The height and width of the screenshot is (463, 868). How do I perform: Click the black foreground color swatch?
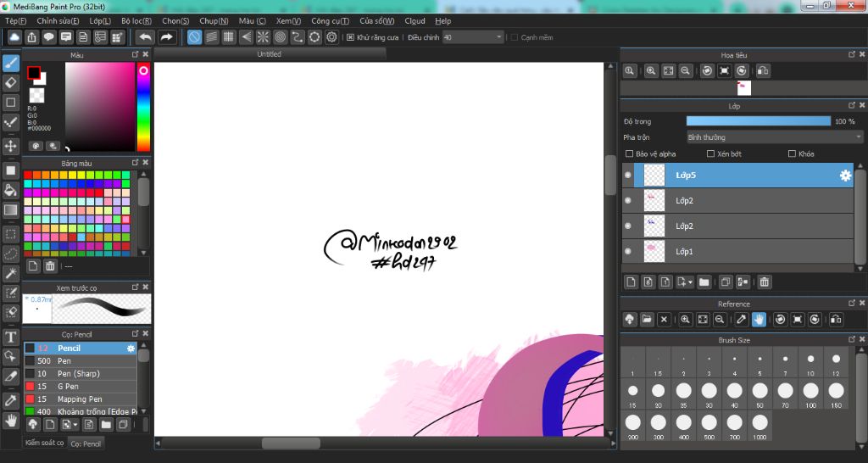(x=34, y=73)
